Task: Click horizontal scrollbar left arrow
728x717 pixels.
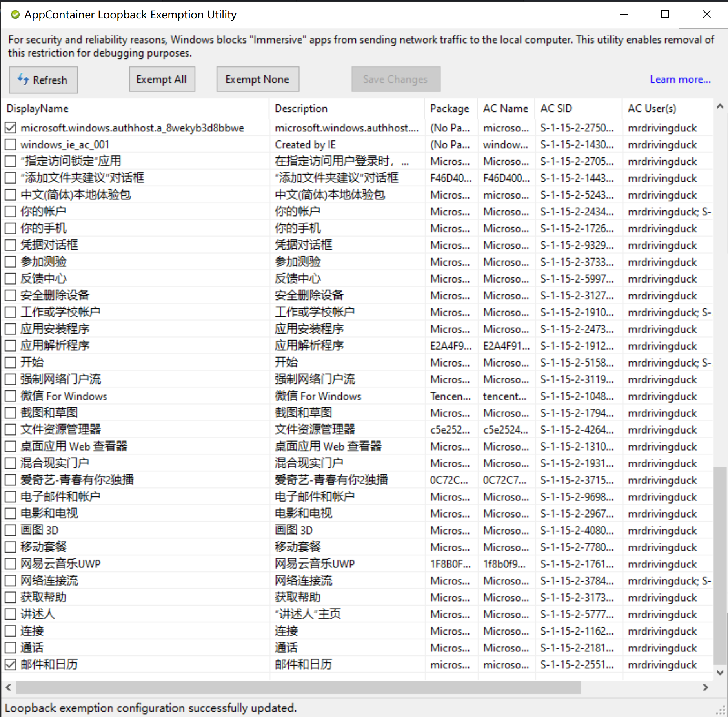Action: (8, 687)
